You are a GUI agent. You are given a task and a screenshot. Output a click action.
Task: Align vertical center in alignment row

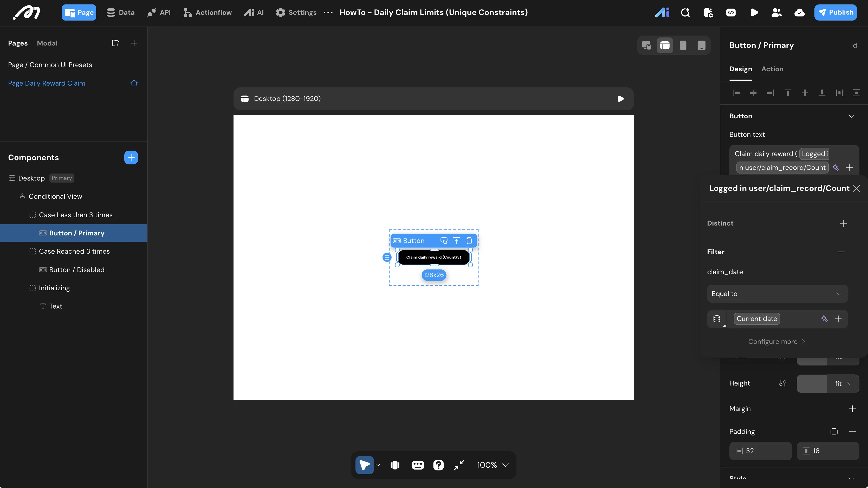(805, 93)
